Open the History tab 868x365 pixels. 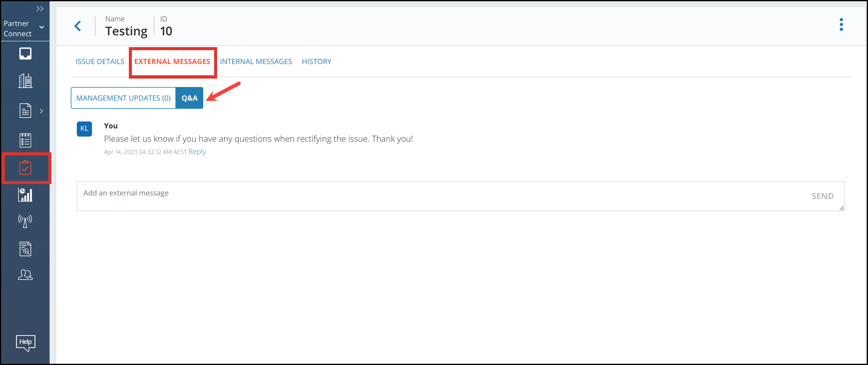[x=316, y=62]
